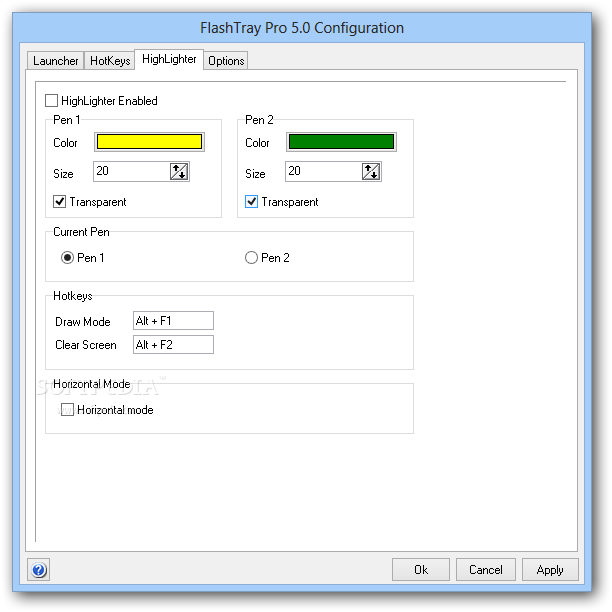
Task: Focus the Draw Mode hotkey field
Action: click(173, 321)
